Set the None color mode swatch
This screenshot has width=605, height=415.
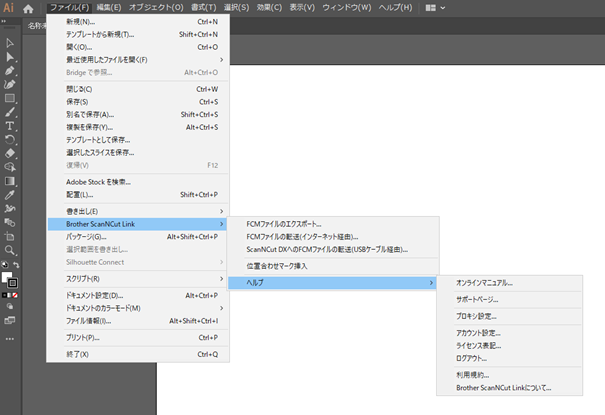point(15,295)
